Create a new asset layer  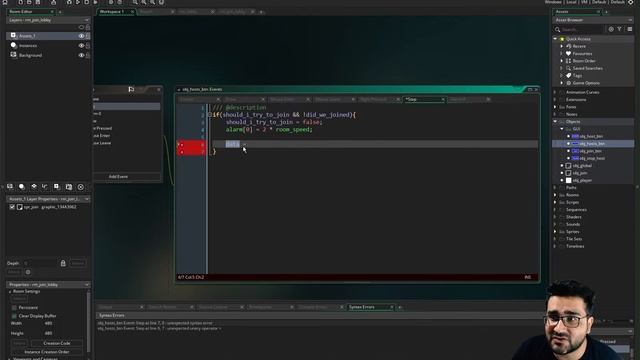click(57, 187)
